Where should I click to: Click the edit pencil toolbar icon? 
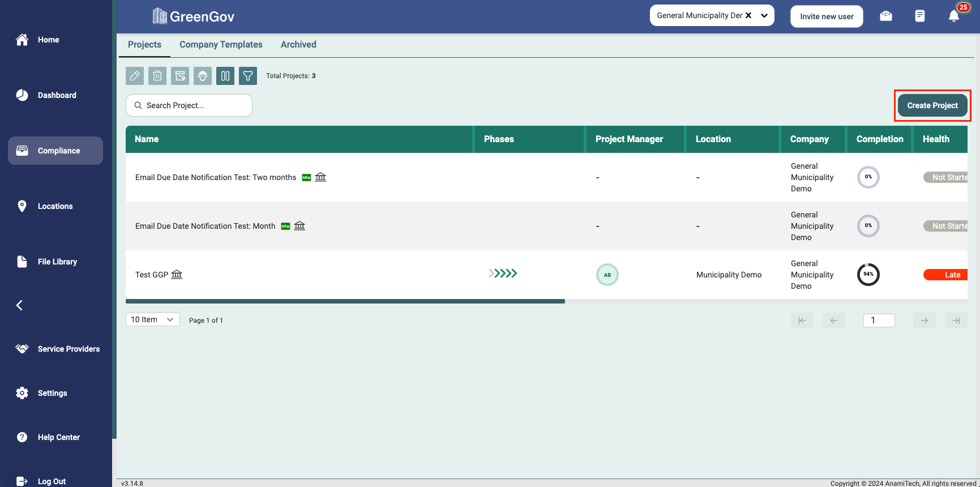[135, 76]
